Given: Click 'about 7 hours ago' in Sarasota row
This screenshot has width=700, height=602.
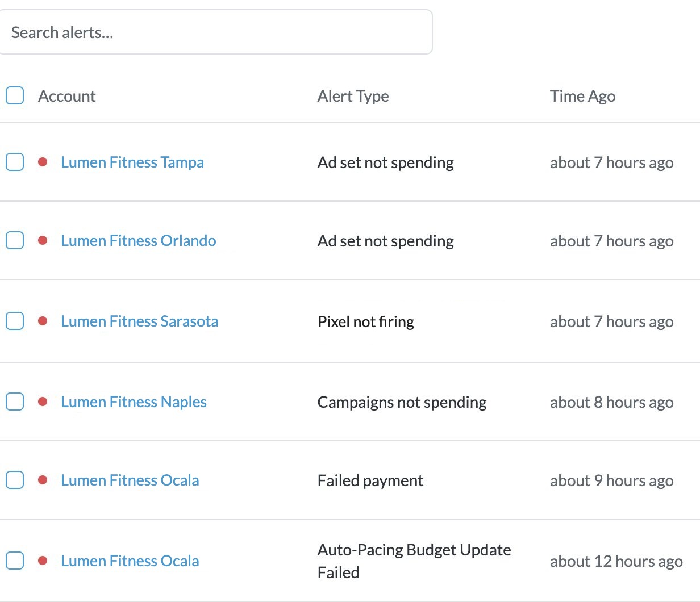Looking at the screenshot, I should click(x=612, y=322).
